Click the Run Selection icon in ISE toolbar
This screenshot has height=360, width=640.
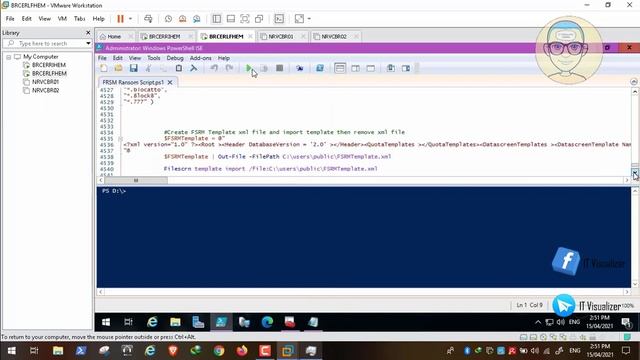[264, 68]
